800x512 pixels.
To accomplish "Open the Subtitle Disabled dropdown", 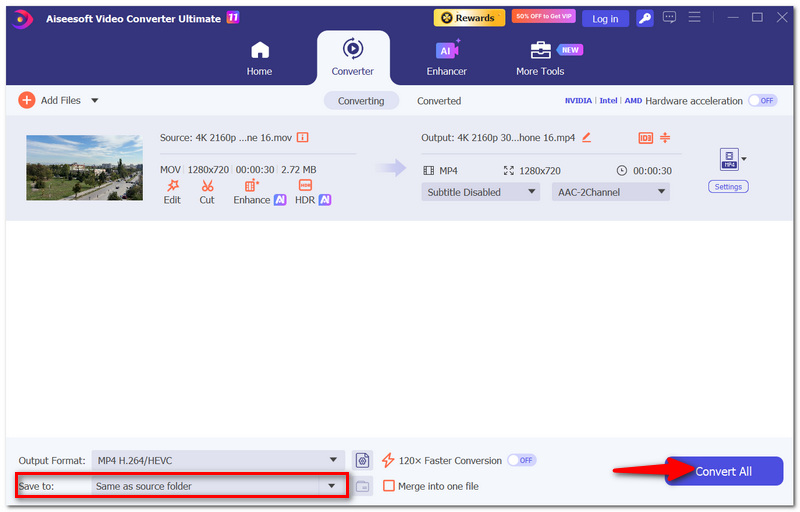I will click(481, 192).
